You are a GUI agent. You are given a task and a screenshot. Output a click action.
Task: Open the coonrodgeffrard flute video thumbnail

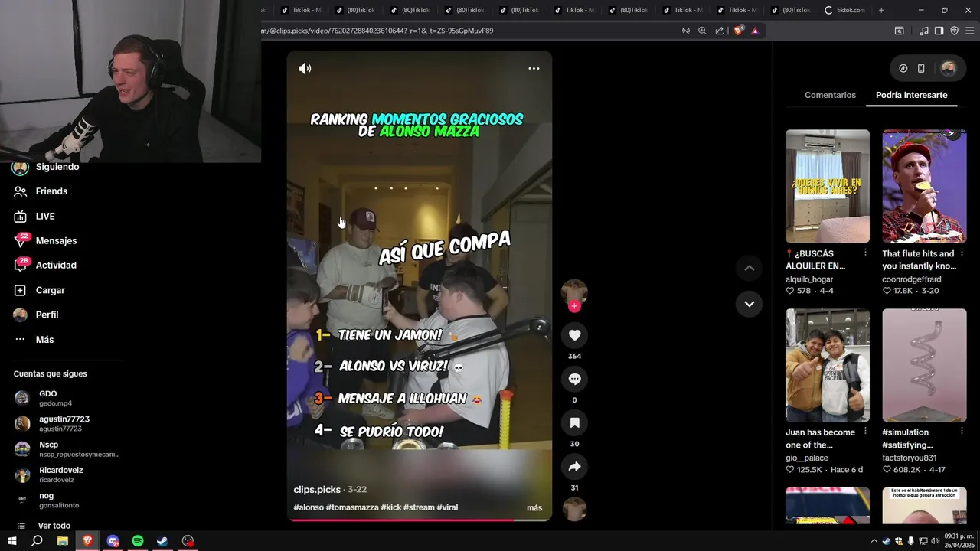tap(924, 186)
